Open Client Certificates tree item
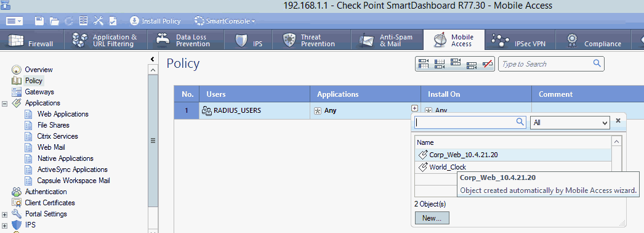This screenshot has height=233, width=644. coord(50,203)
